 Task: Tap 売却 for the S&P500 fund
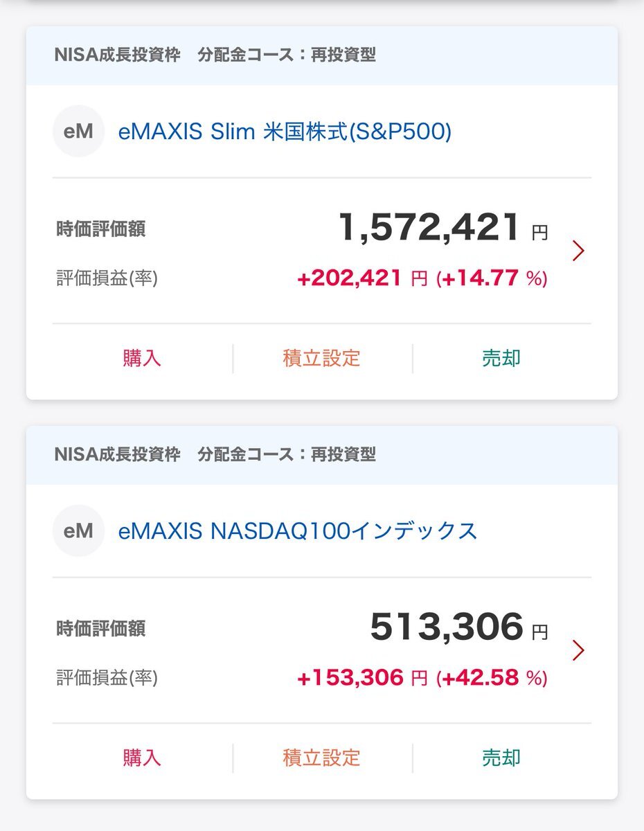tap(501, 359)
